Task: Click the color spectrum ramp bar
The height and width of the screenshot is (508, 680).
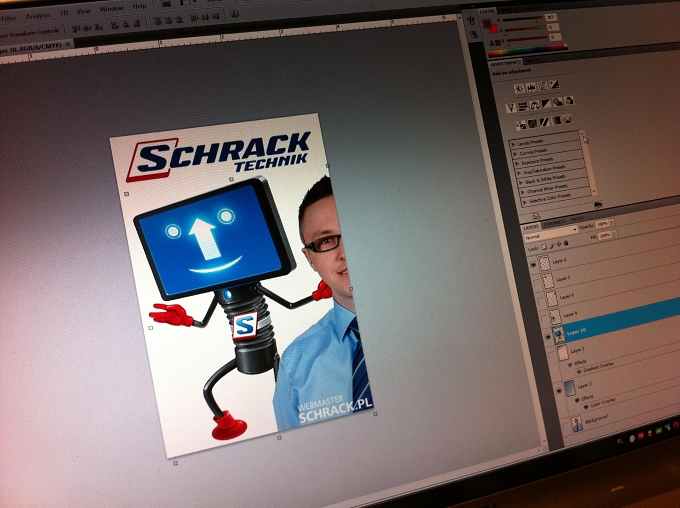Action: pos(527,50)
